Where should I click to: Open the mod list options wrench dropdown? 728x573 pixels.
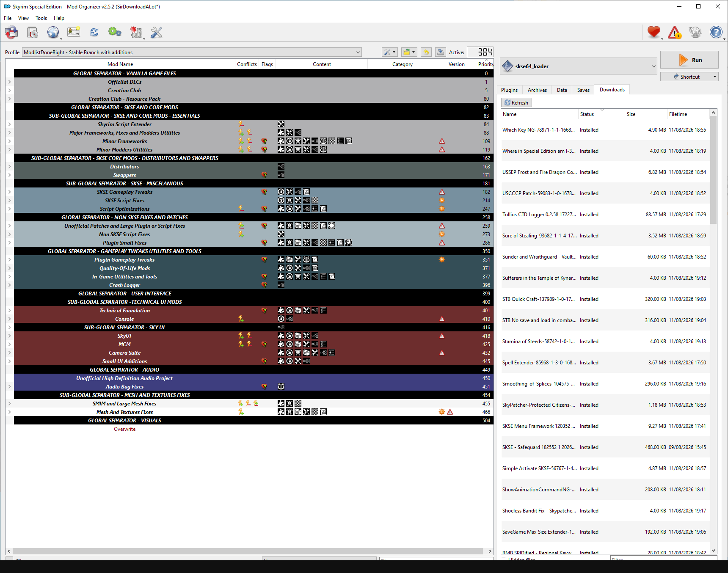click(389, 52)
